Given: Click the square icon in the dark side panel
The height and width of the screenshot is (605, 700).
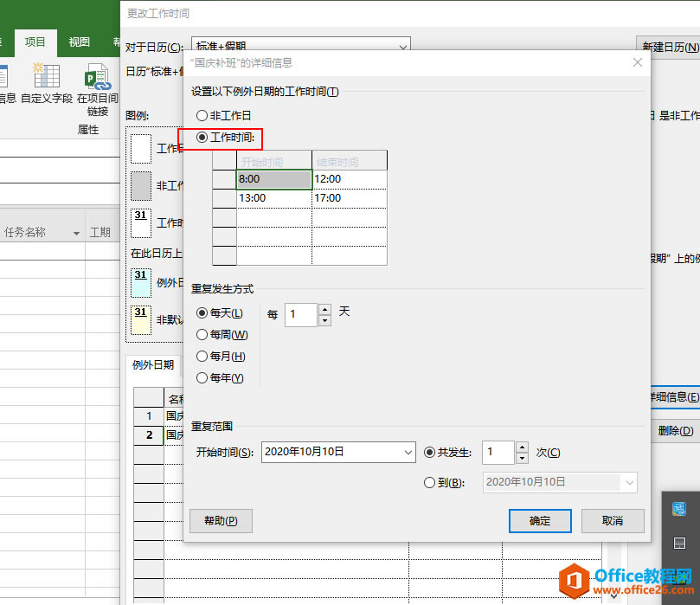Looking at the screenshot, I should [x=679, y=543].
